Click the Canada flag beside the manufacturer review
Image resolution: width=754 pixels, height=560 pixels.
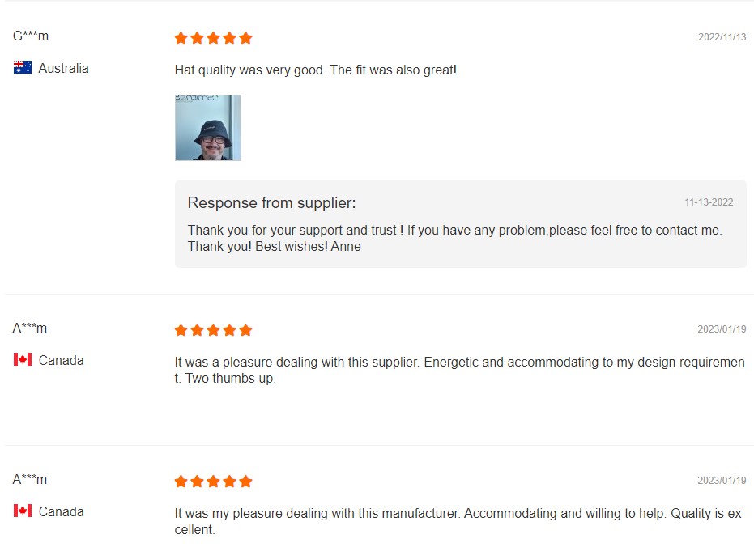(23, 511)
